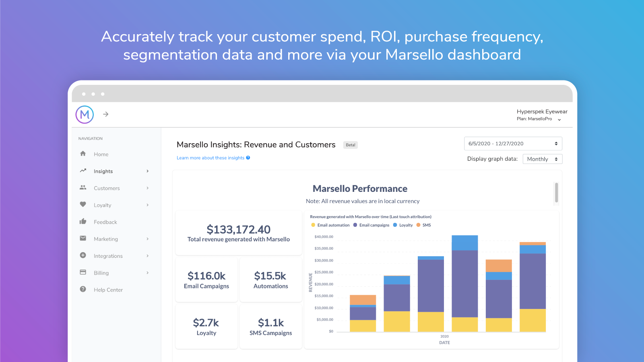Toggle Email campaigns legend swatch

click(x=355, y=225)
